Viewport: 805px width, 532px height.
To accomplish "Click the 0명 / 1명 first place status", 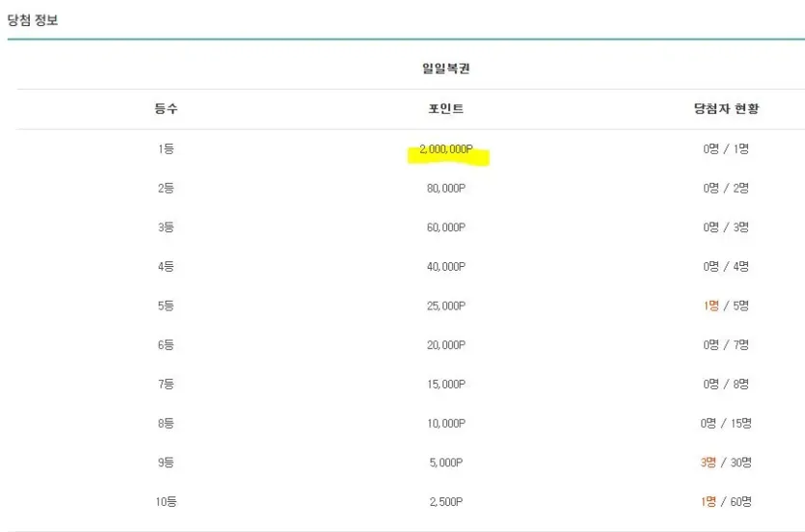I will click(726, 148).
